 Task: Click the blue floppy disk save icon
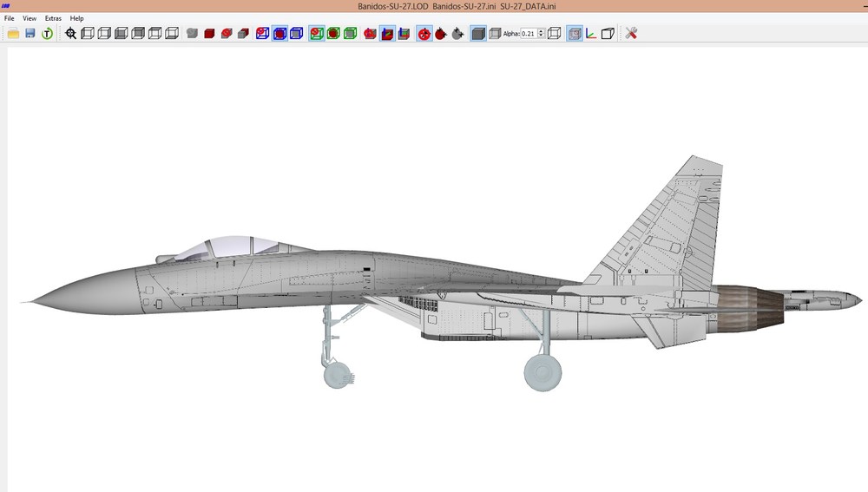(x=30, y=33)
